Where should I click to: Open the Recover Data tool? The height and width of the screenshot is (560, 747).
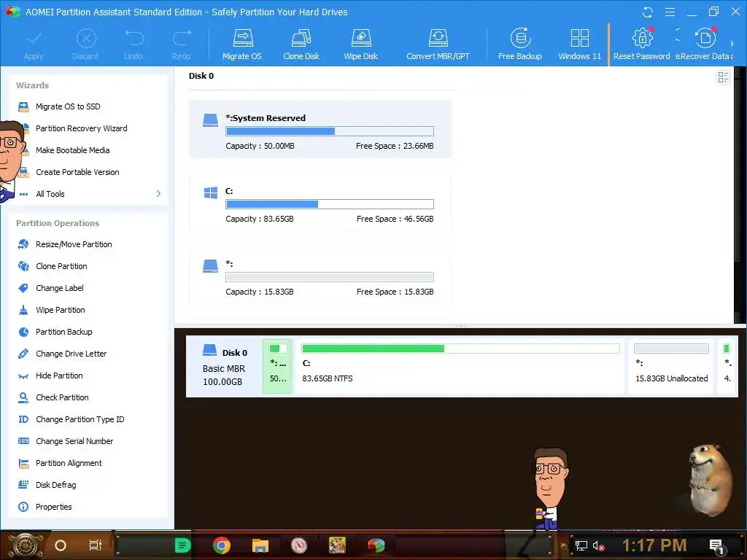(705, 44)
